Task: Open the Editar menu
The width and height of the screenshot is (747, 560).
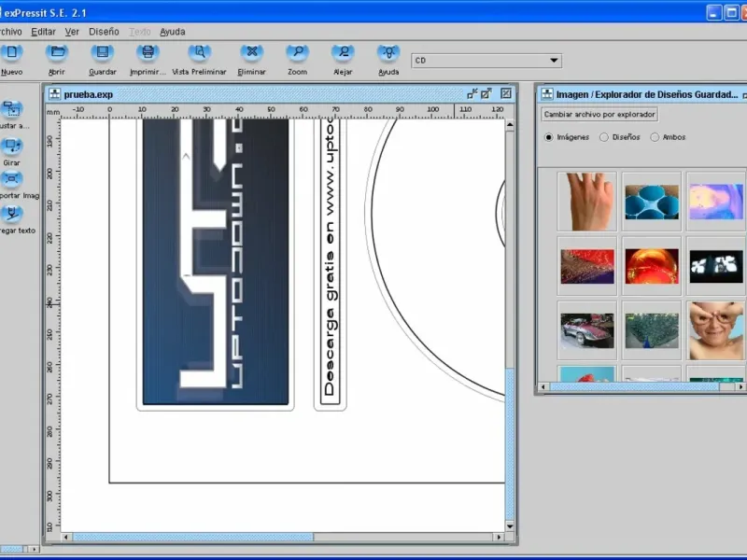Action: tap(43, 32)
